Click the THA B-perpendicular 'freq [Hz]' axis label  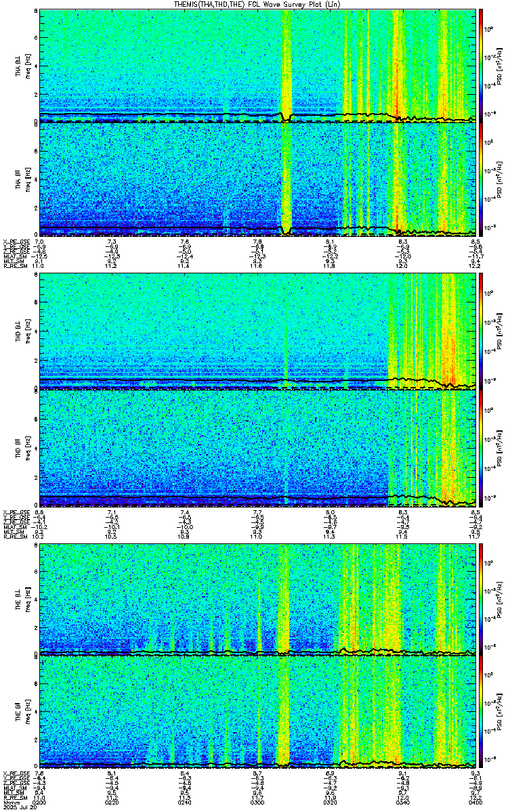(28, 65)
